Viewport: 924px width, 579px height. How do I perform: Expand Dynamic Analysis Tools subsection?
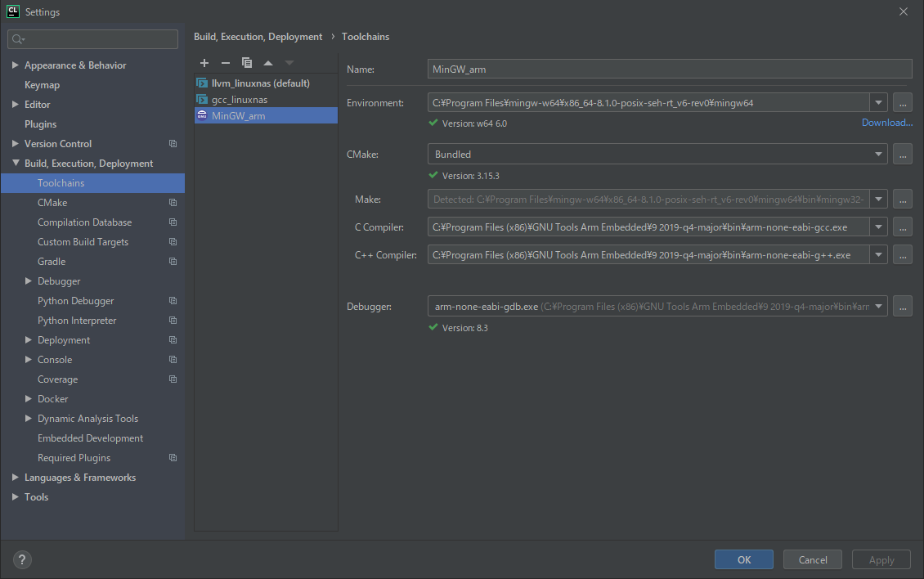click(29, 418)
